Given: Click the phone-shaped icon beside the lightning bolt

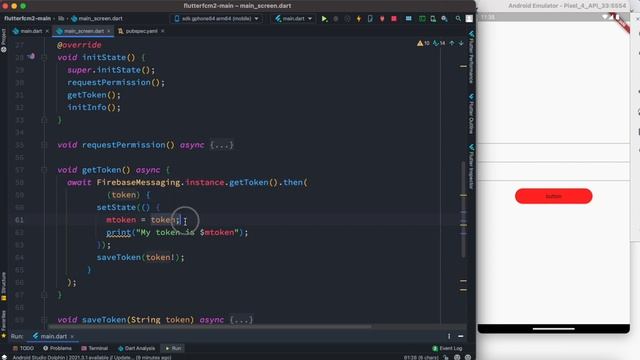Looking at the screenshot, I should (370, 19).
